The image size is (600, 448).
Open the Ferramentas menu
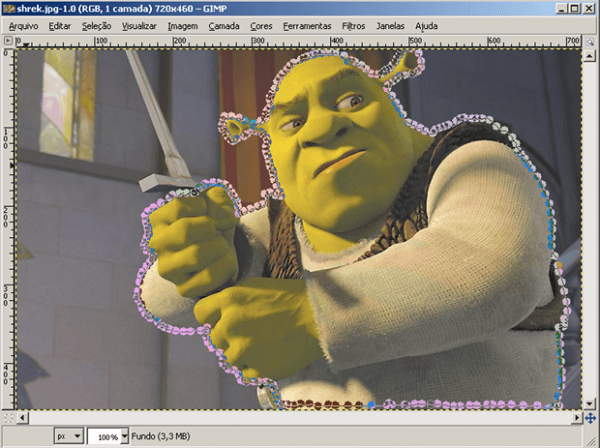(307, 26)
